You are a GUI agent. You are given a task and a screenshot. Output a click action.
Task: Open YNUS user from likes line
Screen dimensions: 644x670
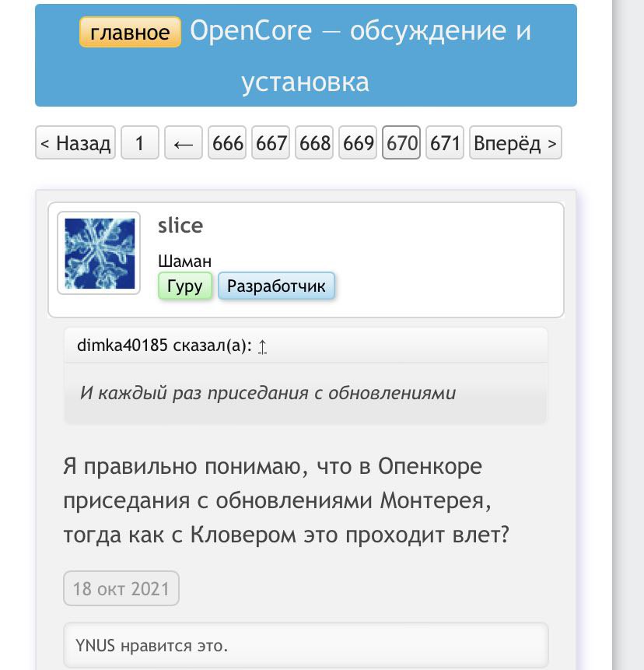[x=95, y=645]
